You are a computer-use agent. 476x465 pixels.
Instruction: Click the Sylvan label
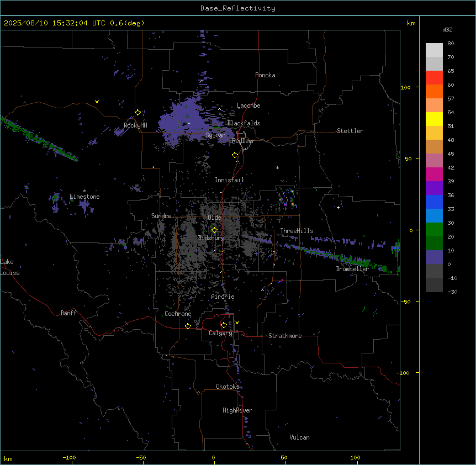pos(215,135)
